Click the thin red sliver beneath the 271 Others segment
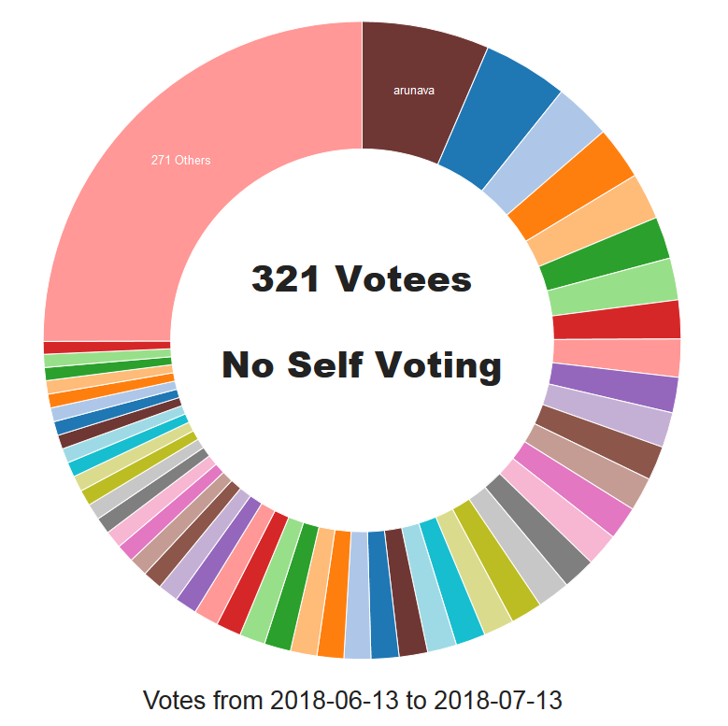The height and width of the screenshot is (726, 728). 107,347
